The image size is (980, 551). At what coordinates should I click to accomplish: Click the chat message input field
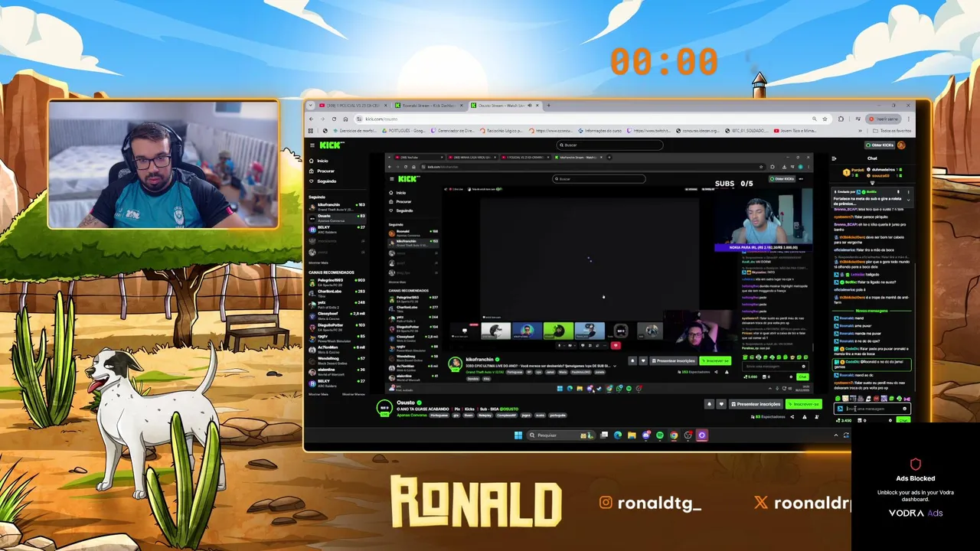coord(872,409)
